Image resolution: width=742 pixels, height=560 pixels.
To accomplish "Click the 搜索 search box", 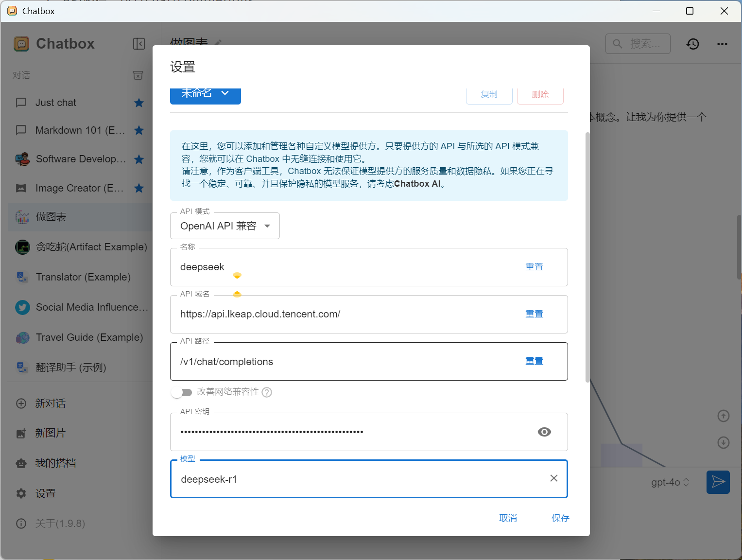I will tap(638, 44).
